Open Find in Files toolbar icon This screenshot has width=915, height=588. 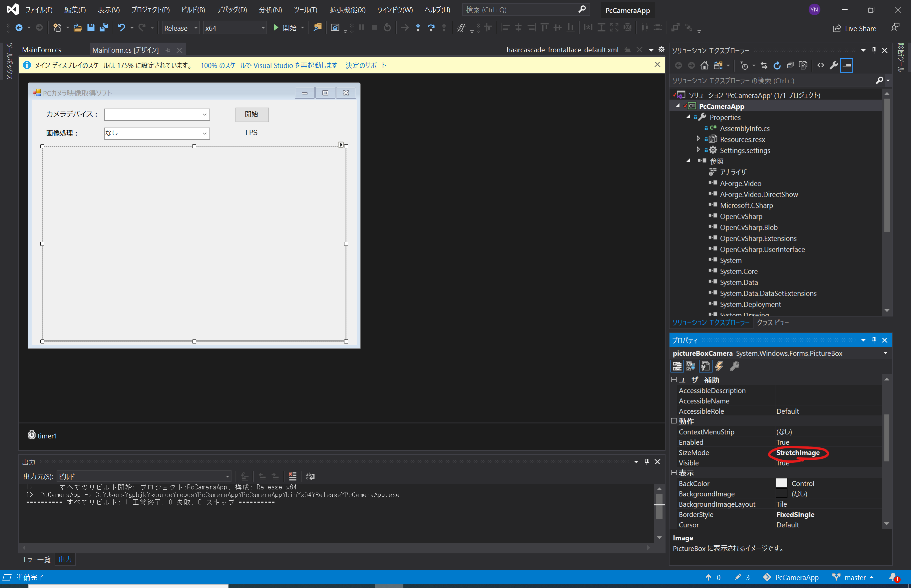[x=317, y=28]
